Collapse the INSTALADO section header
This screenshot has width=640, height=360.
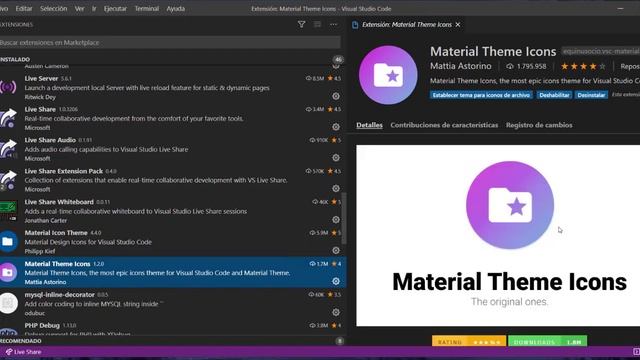pos(171,60)
